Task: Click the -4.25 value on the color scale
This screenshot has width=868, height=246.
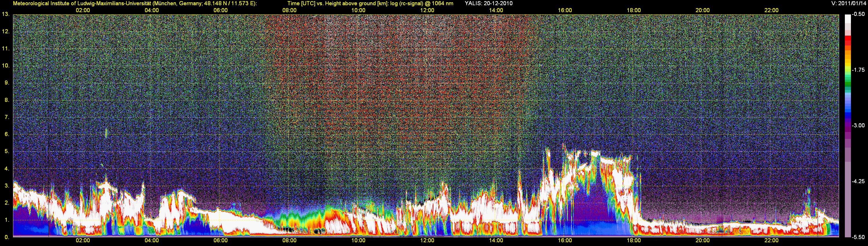Action: pos(858,181)
